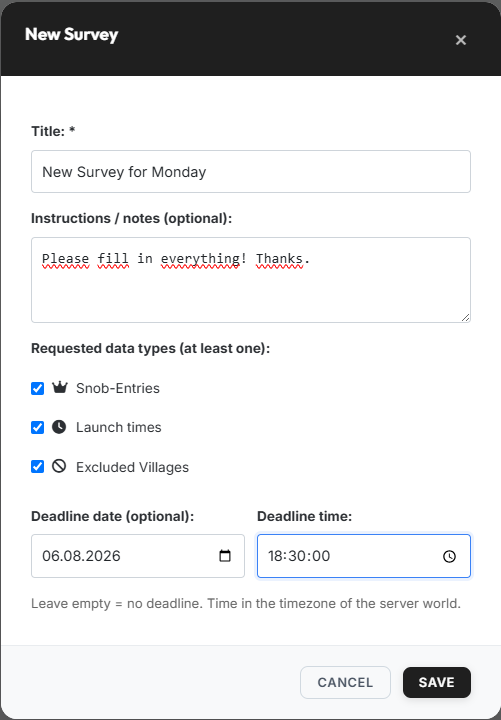Click the Excluded Villages label text
This screenshot has width=501, height=720.
point(132,467)
